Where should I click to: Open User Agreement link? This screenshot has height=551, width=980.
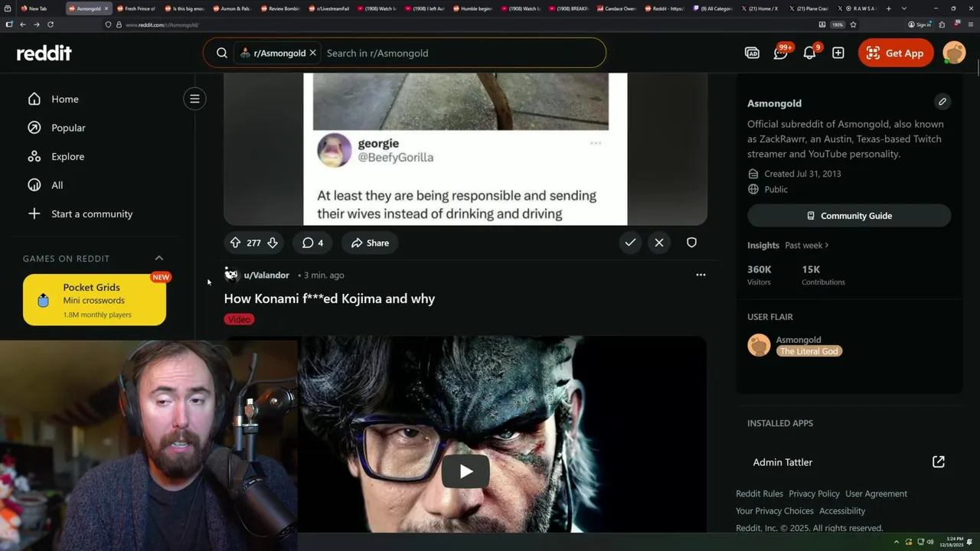(876, 494)
